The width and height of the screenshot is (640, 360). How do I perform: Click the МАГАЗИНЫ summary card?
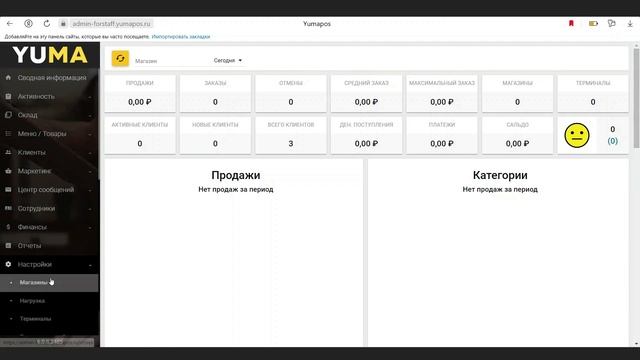(x=517, y=93)
